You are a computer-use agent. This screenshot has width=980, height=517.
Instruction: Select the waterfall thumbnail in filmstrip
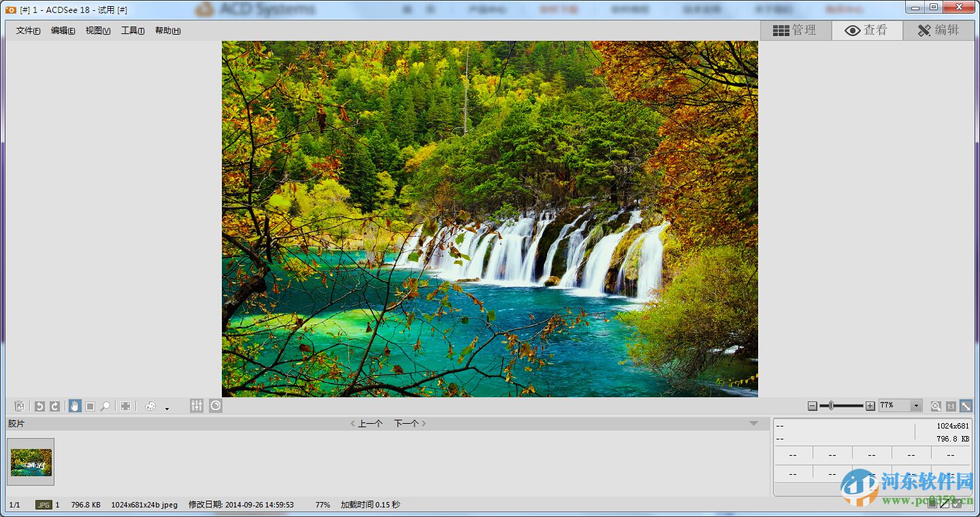[31, 462]
